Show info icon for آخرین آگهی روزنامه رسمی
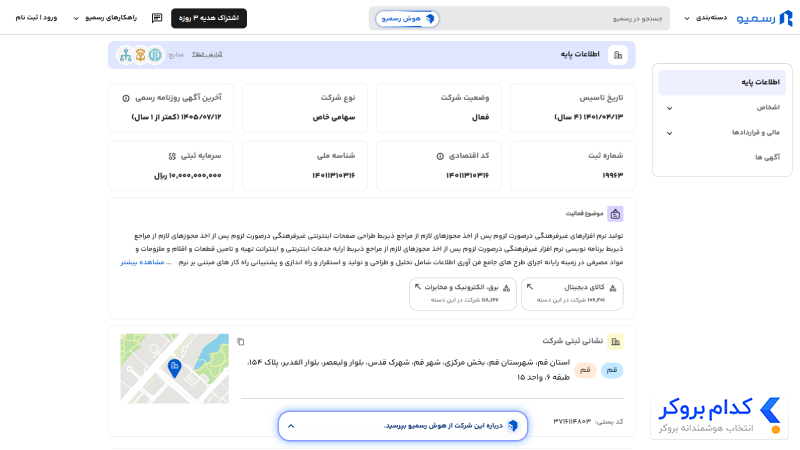 click(126, 98)
